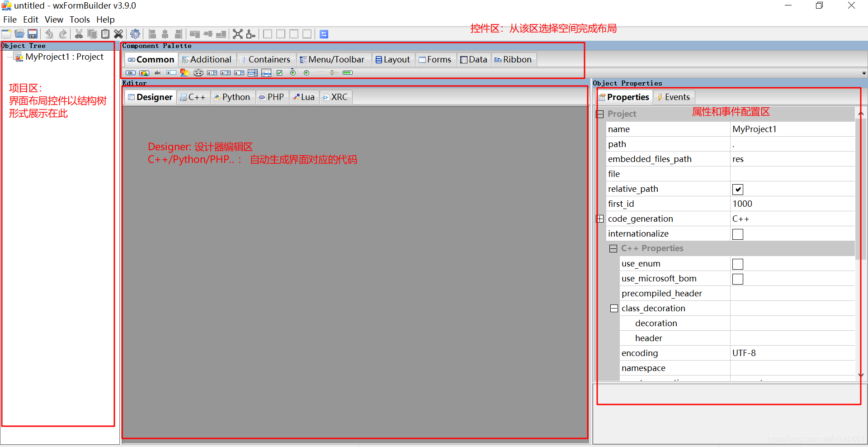Click the Undo arrow on the toolbar
Image resolution: width=868 pixels, height=447 pixels.
(x=49, y=33)
